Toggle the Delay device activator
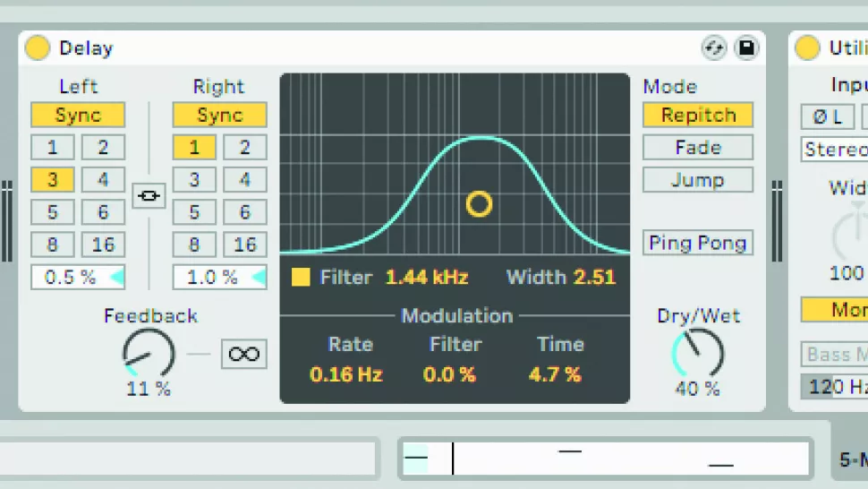Viewport: 868px width, 489px height. 37,48
